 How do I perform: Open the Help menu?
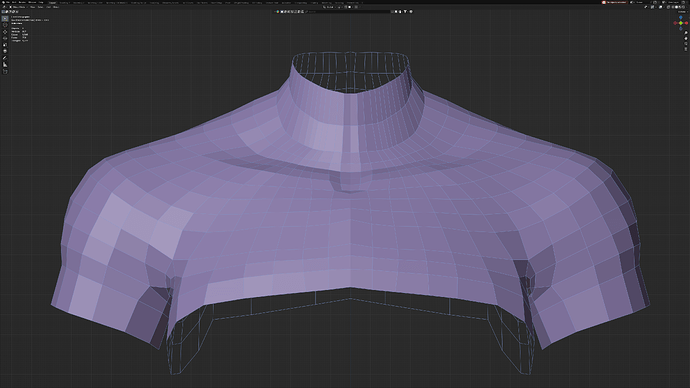[41, 2]
